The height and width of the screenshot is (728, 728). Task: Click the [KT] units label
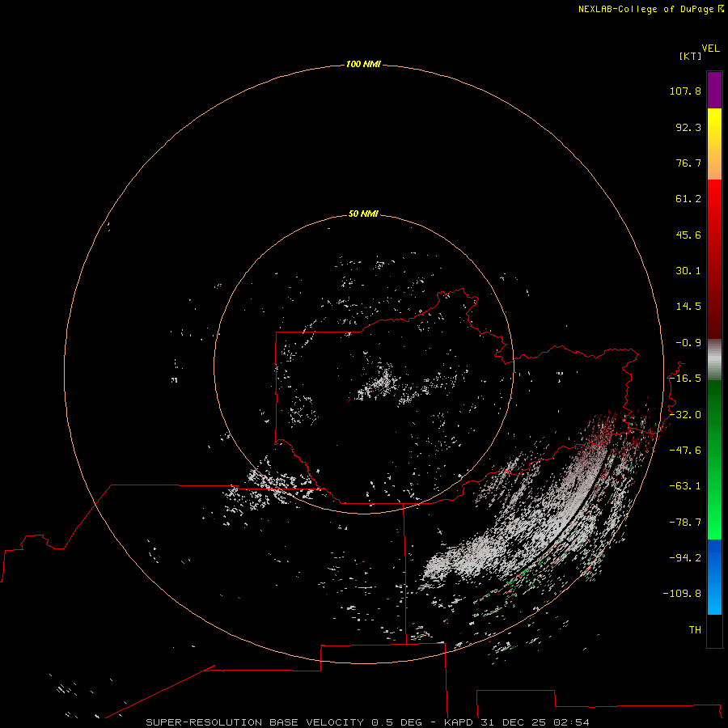tap(691, 56)
